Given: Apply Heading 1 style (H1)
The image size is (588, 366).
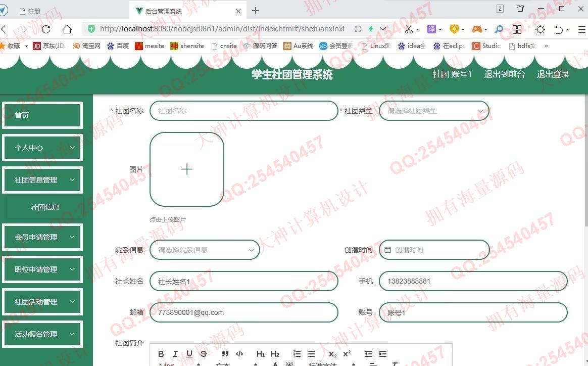Looking at the screenshot, I should pyautogui.click(x=261, y=353).
